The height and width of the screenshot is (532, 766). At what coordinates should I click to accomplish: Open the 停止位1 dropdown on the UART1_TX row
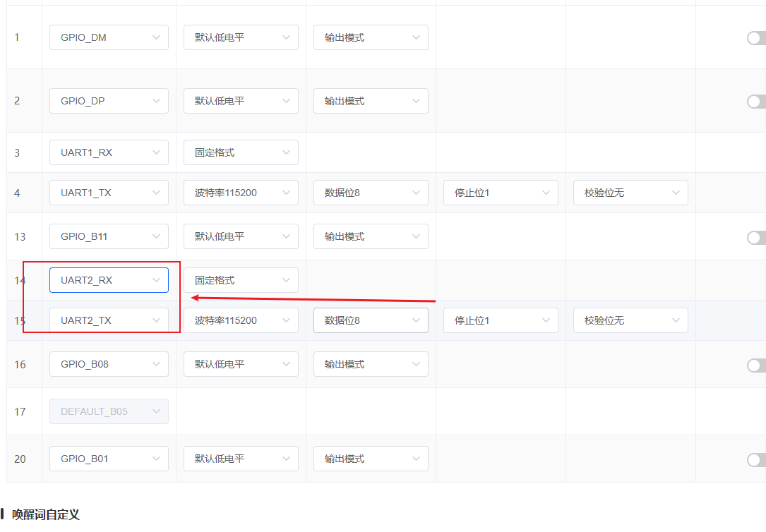pyautogui.click(x=500, y=192)
